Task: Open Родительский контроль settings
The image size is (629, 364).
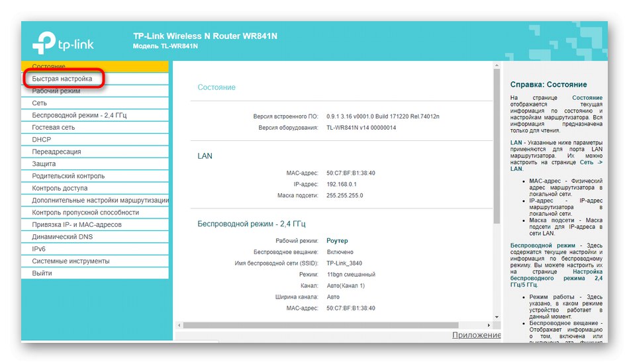Action: tap(95, 176)
